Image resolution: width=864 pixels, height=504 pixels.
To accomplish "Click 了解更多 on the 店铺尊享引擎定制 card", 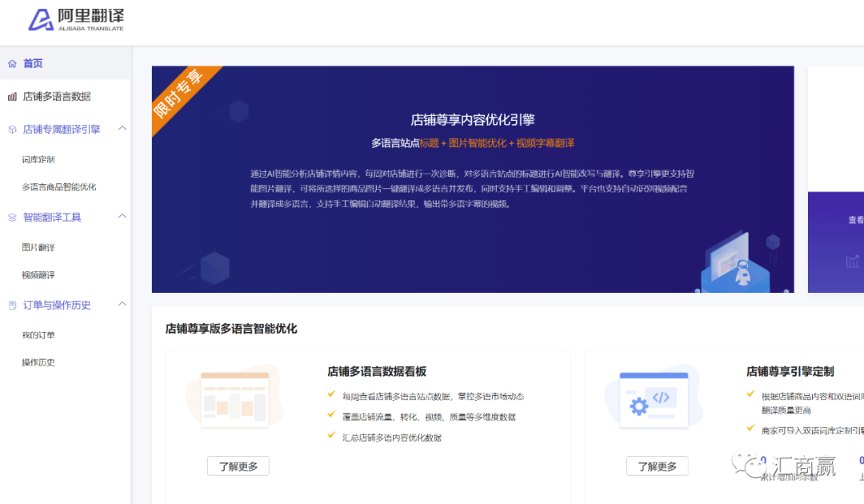I will point(657,466).
